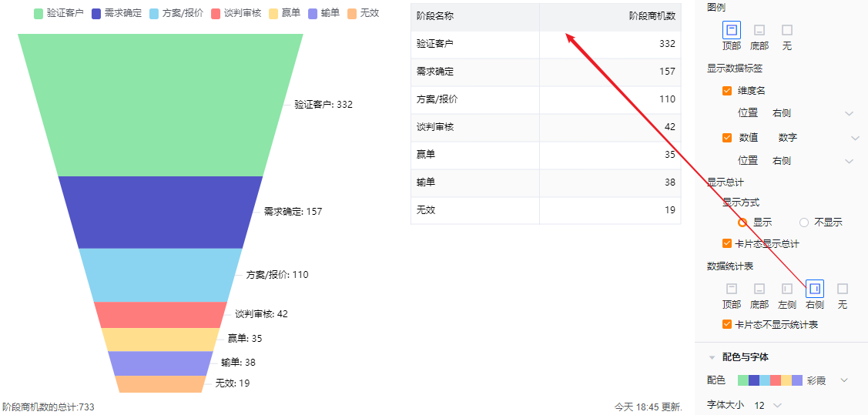The height and width of the screenshot is (415, 868).
Task: Select the 显示 total radio button
Action: point(743,223)
